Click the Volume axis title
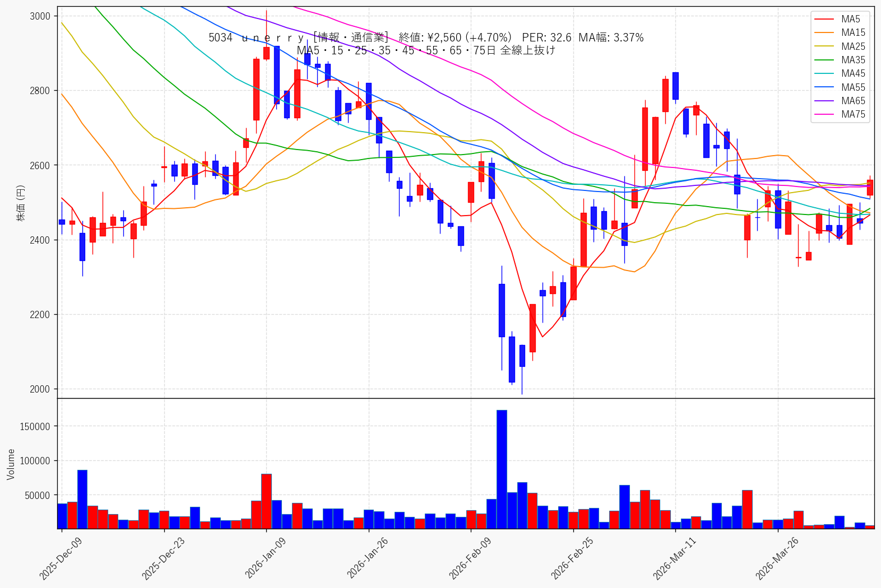 (x=11, y=464)
